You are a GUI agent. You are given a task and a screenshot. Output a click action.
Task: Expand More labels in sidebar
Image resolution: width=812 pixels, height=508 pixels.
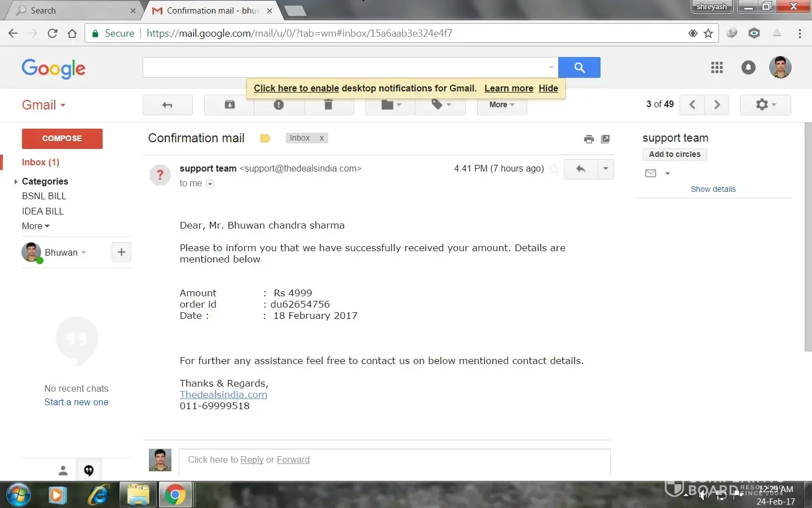pos(36,226)
